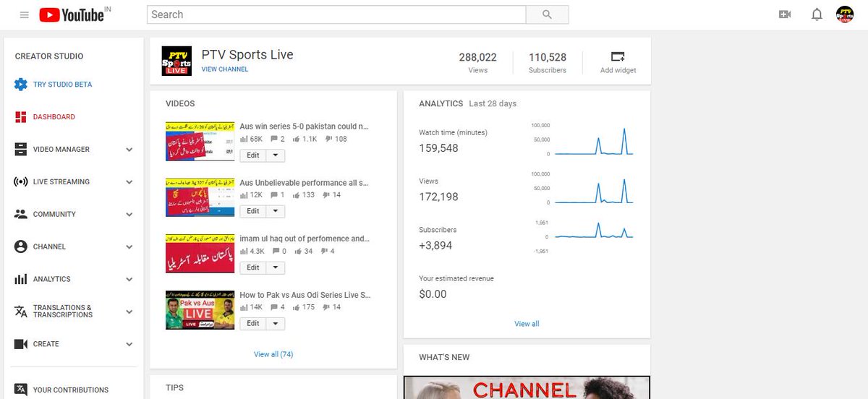Viewport: 868px width, 399px height.
Task: Click Edit button for 'Aus win series' video
Action: (253, 155)
